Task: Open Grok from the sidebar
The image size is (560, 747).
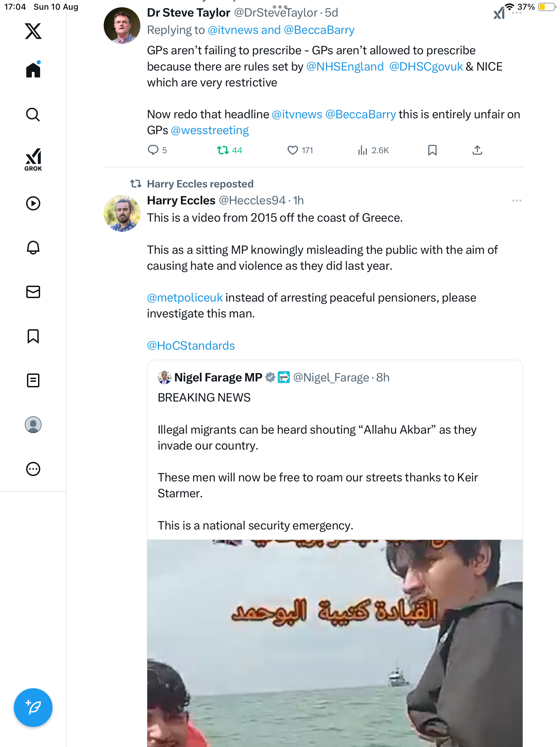Action: tap(33, 159)
